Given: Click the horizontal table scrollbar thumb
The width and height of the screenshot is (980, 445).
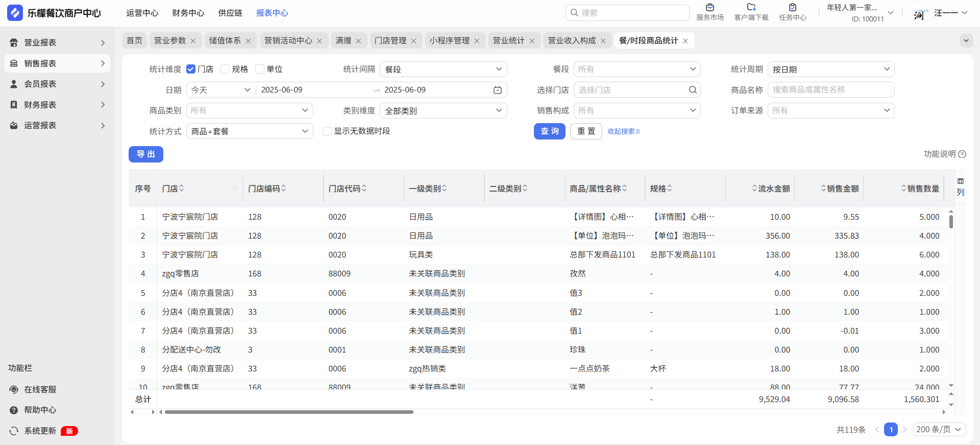Looking at the screenshot, I should pos(289,412).
